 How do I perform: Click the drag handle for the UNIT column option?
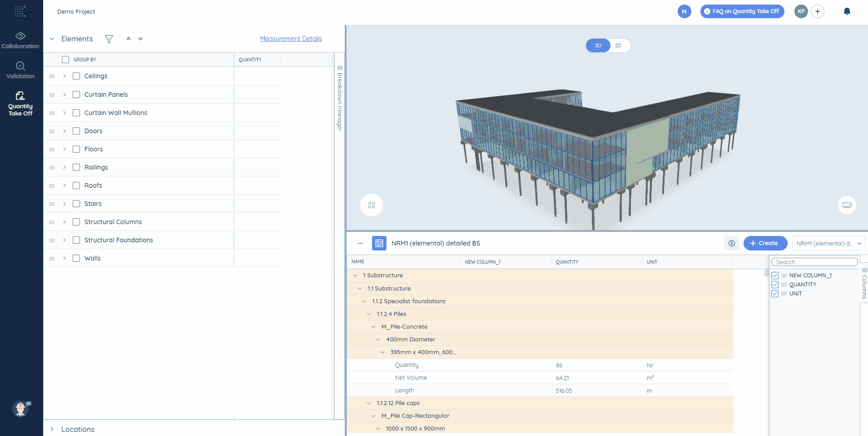(784, 294)
